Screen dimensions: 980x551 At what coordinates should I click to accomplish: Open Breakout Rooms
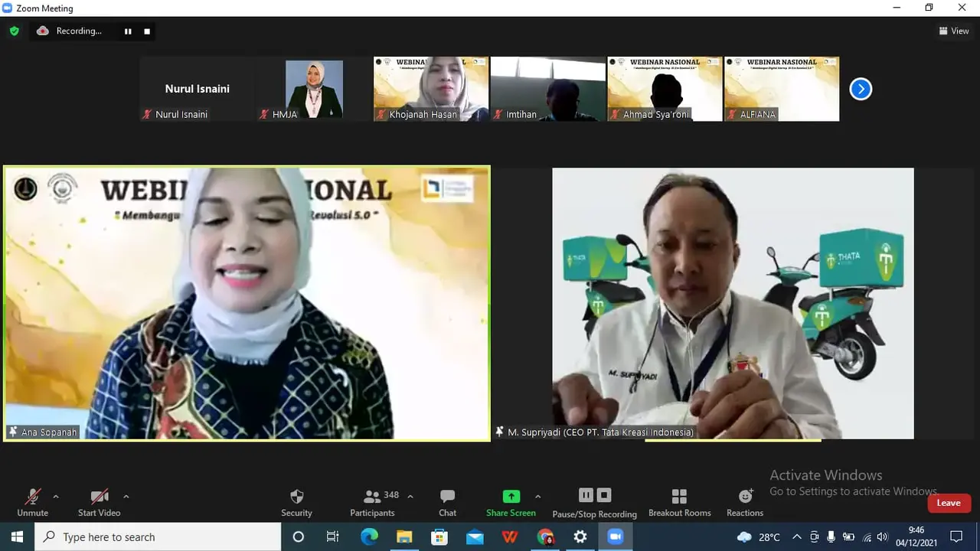click(x=679, y=503)
